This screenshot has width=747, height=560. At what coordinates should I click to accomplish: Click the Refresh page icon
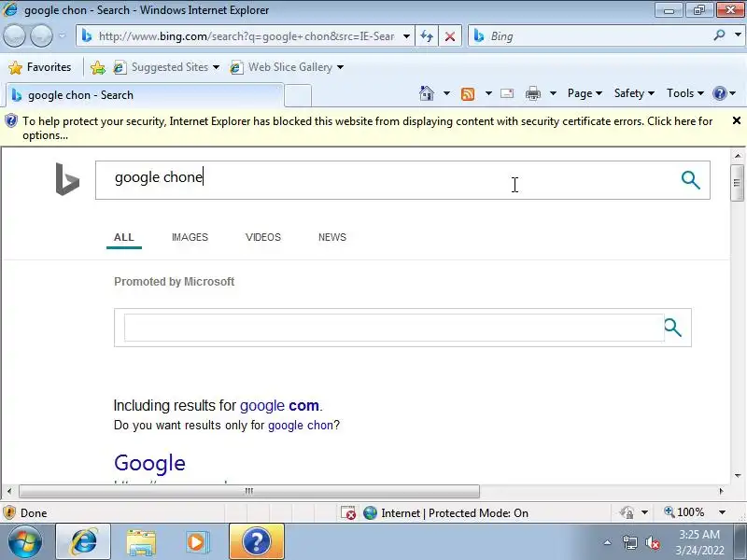(x=427, y=36)
